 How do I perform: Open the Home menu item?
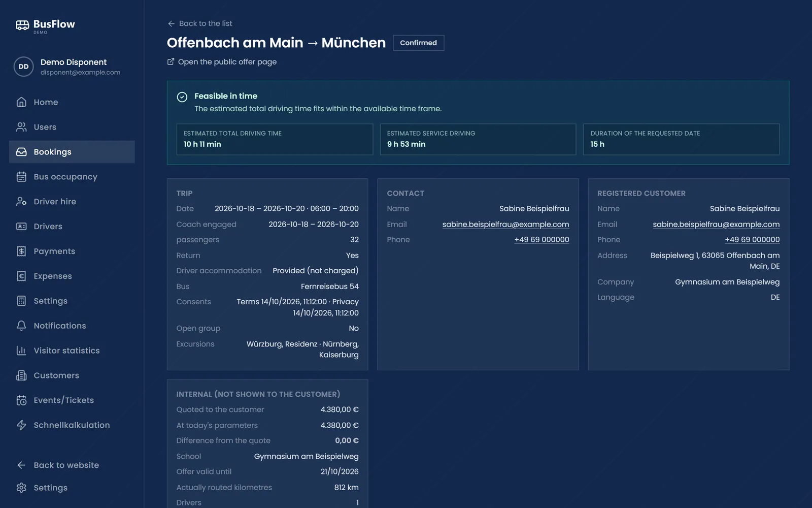[x=72, y=102]
